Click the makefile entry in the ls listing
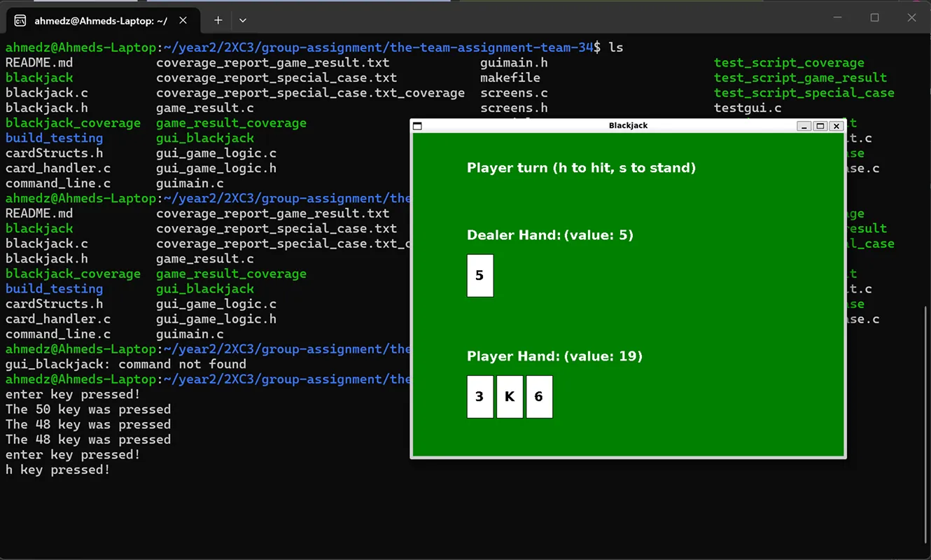Screen dimensions: 931x560 510,77
